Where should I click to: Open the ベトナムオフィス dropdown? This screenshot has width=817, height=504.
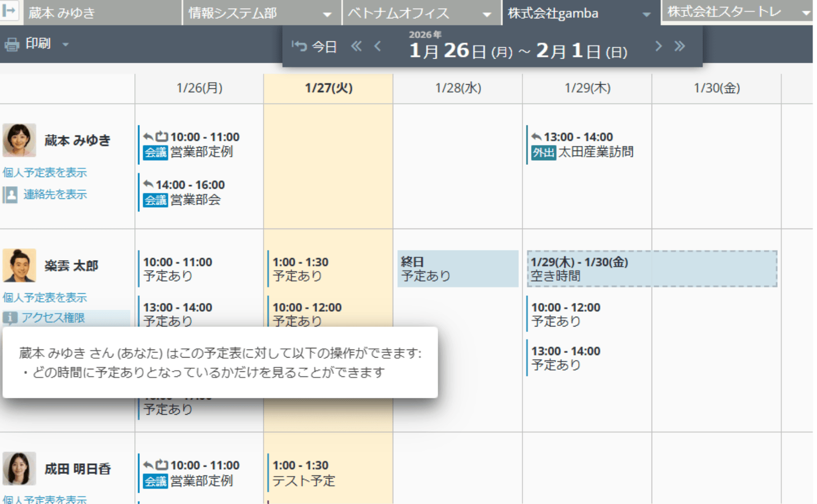pyautogui.click(x=487, y=14)
